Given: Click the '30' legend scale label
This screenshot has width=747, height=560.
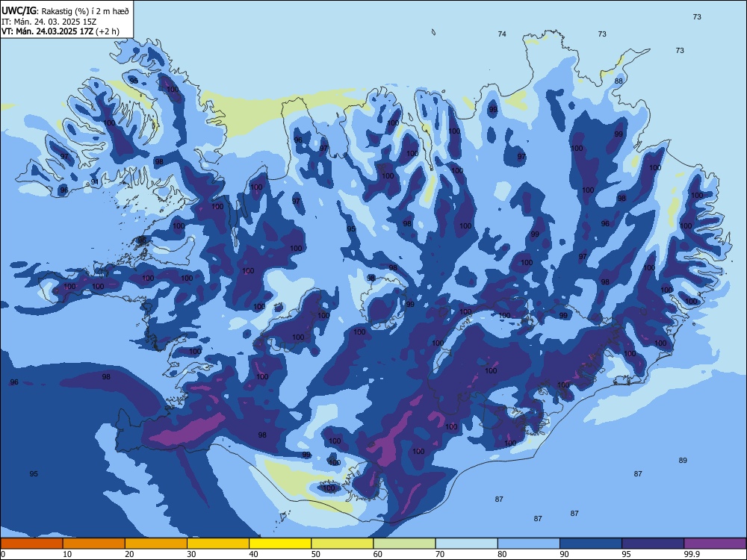Looking at the screenshot, I should pos(191,554).
